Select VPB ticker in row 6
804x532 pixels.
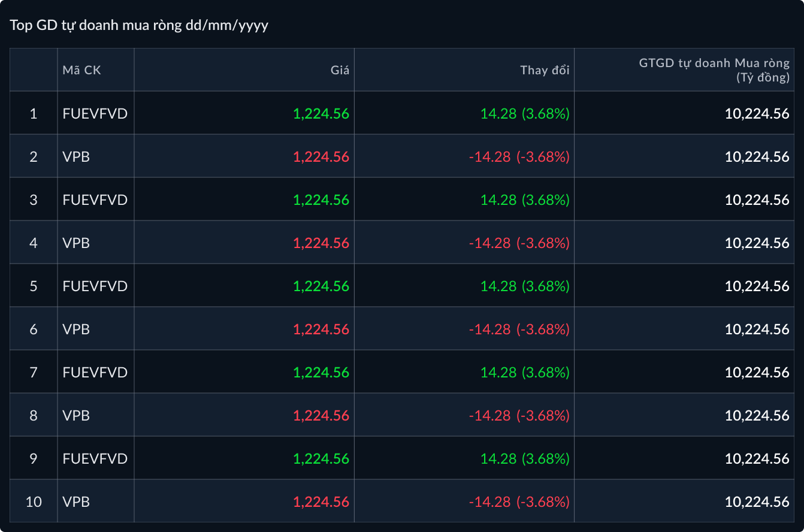coord(76,329)
